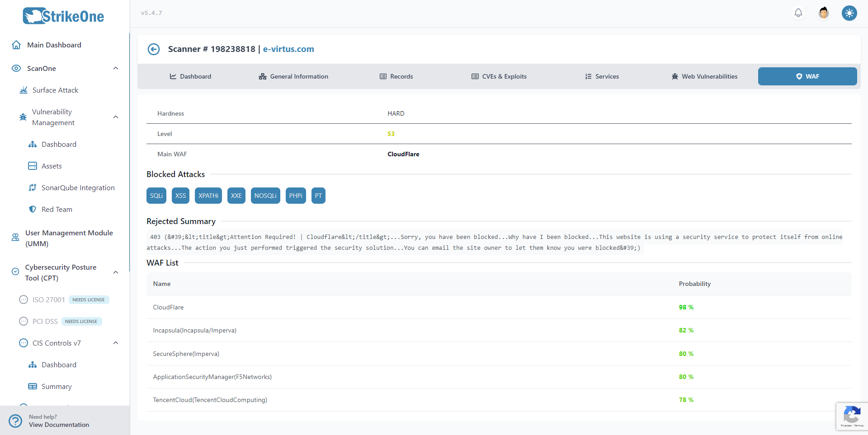The image size is (868, 435).
Task: Click the Probability column header
Action: coord(695,284)
